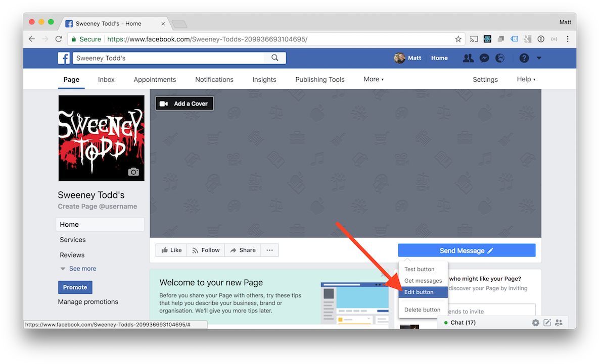
Task: Click the Promote button
Action: pos(75,287)
